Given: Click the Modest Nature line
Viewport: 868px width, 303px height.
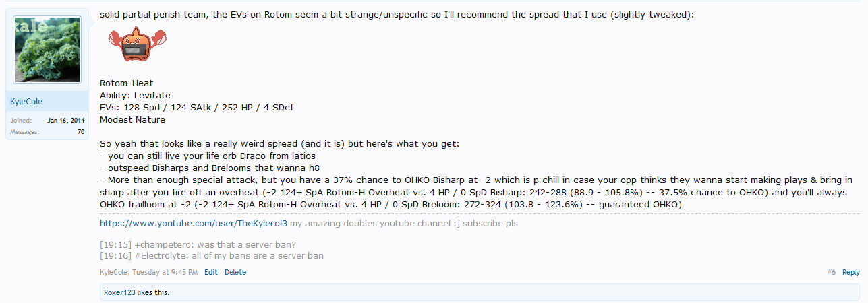Looking at the screenshot, I should [x=132, y=120].
